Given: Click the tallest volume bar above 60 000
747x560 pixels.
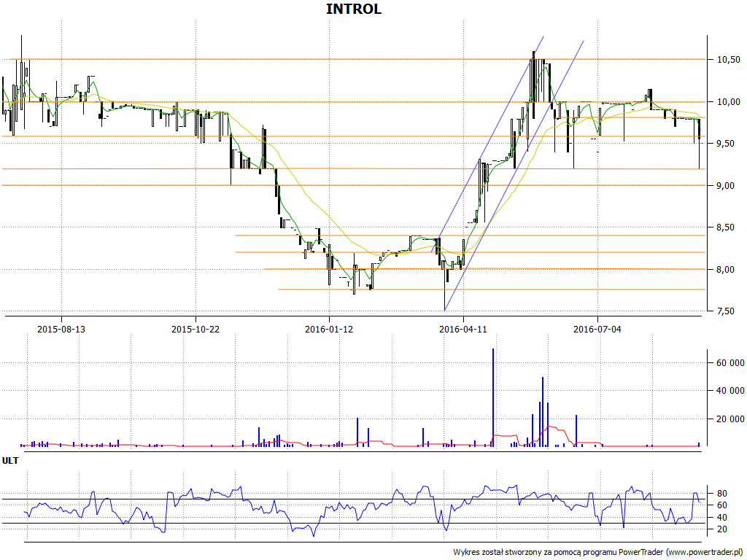Looking at the screenshot, I should click(x=493, y=397).
